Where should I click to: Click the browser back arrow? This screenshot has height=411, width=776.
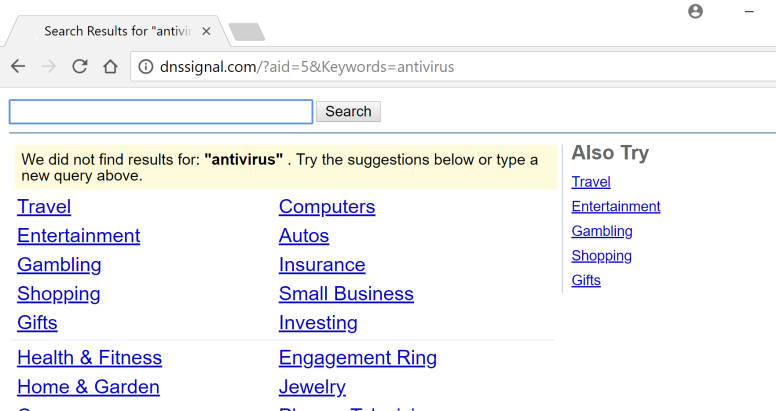click(18, 67)
